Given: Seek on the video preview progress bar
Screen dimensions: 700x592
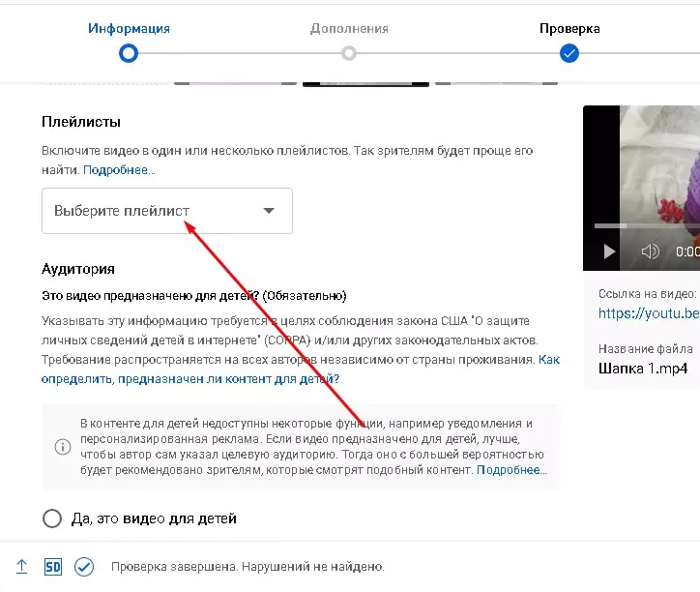Looking at the screenshot, I should pyautogui.click(x=647, y=226).
